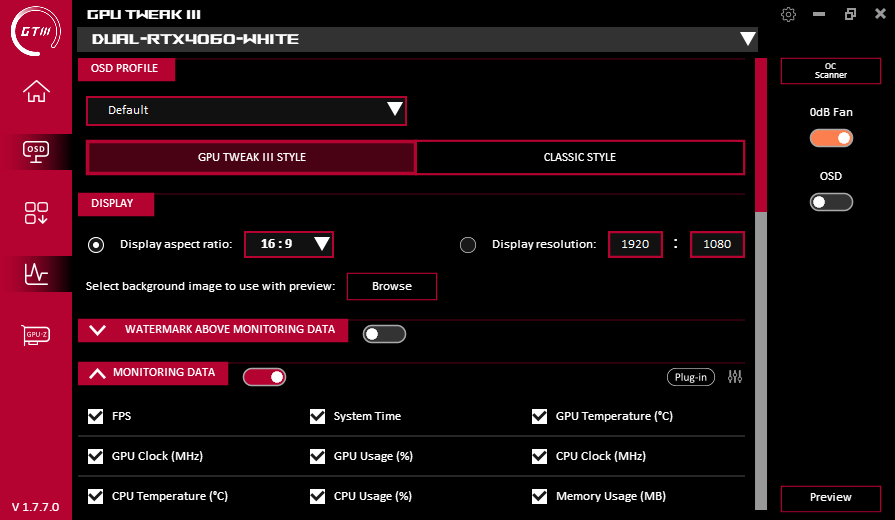
Task: Open the utilities download sidebar icon
Action: pyautogui.click(x=36, y=213)
